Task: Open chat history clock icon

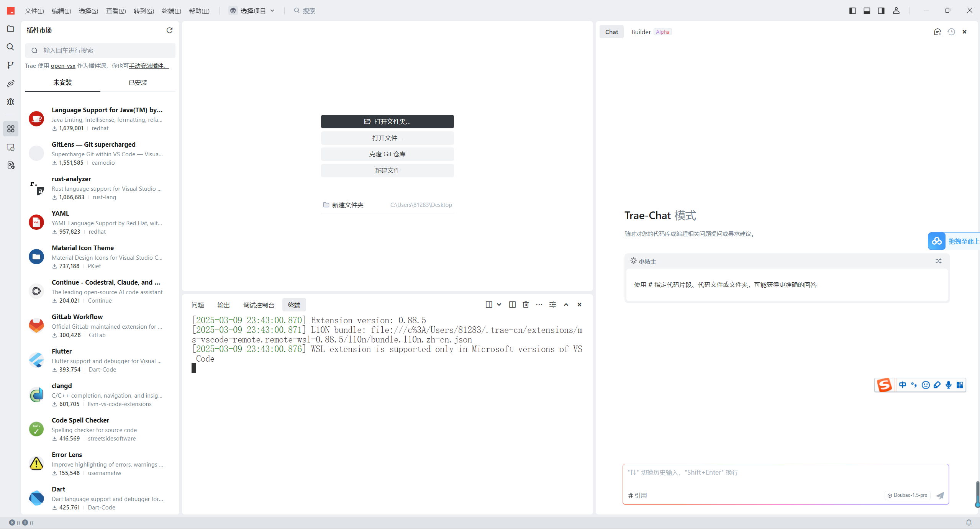Action: pyautogui.click(x=951, y=32)
